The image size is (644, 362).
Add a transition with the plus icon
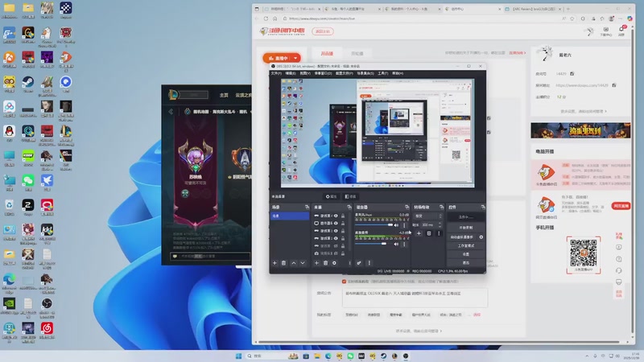(x=419, y=233)
